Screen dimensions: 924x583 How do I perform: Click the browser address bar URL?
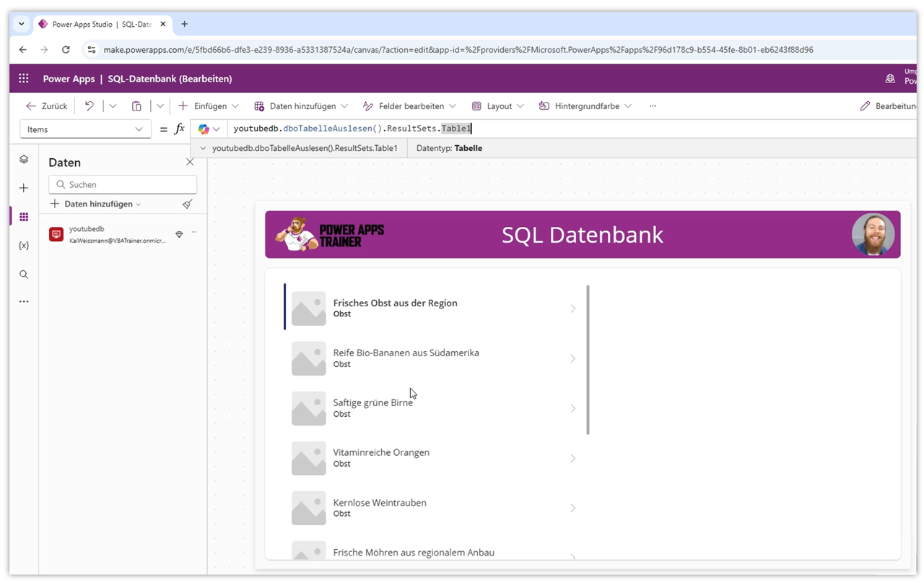click(458, 50)
